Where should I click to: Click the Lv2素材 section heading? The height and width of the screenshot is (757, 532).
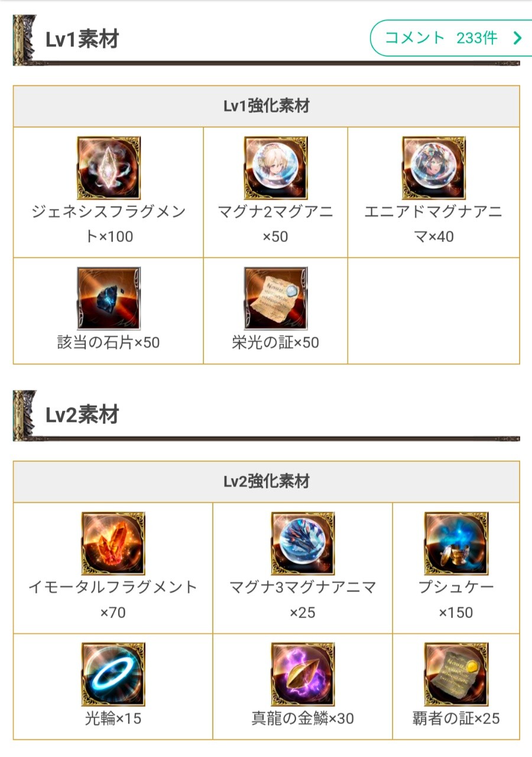click(x=82, y=415)
